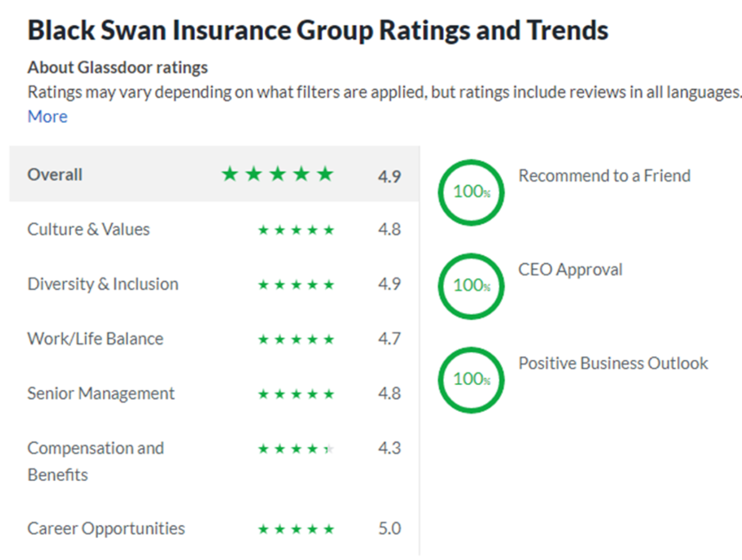Click the Career Opportunities star icons
Screen dimensions: 742x560
pos(296,529)
